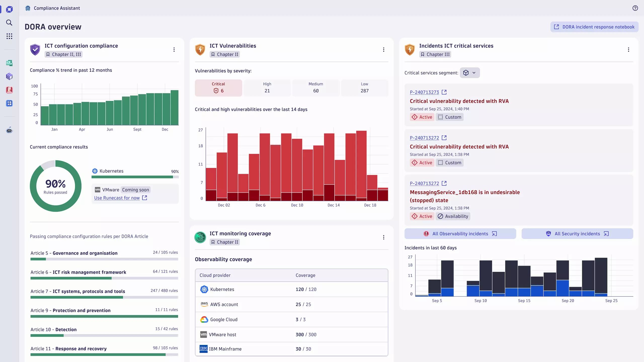The height and width of the screenshot is (362, 644).
Task: Open the Chapter II tab on ICT Vulnerabilities
Action: pos(225,54)
